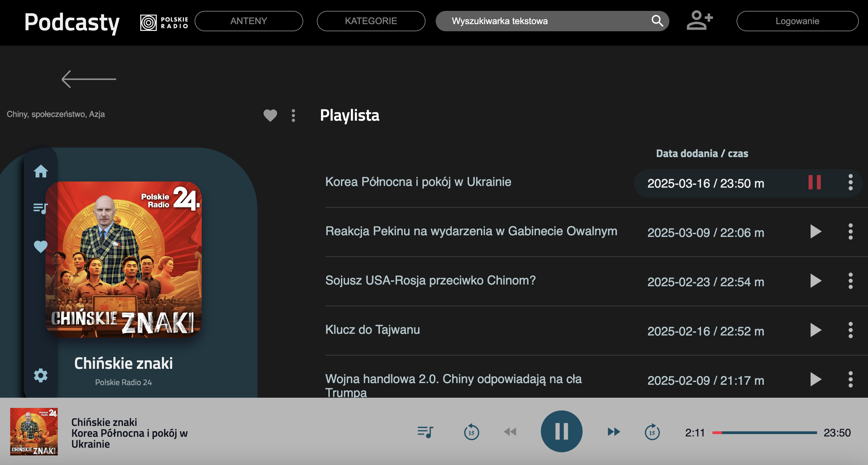Viewport: 868px width, 465px height.
Task: Open queue icon in player bar
Action: point(425,432)
